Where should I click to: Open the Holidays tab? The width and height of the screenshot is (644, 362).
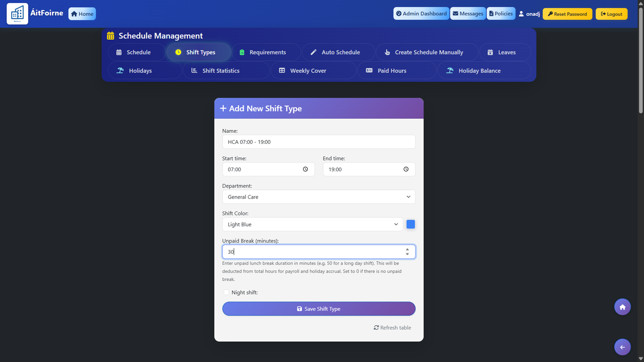click(145, 70)
